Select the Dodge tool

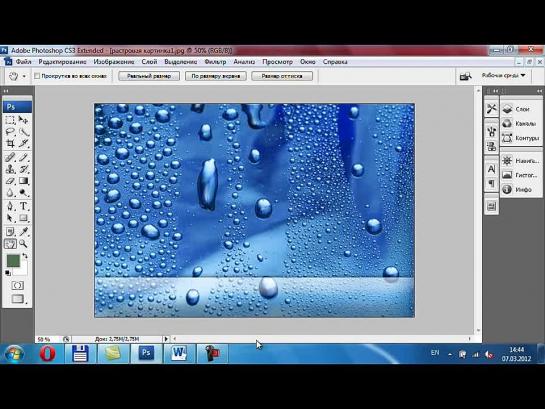(x=23, y=193)
